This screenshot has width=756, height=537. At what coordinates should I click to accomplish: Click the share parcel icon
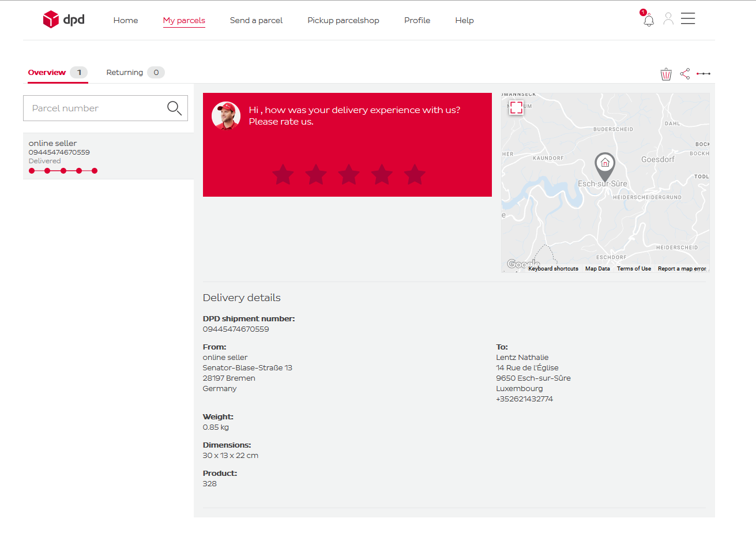(x=684, y=74)
